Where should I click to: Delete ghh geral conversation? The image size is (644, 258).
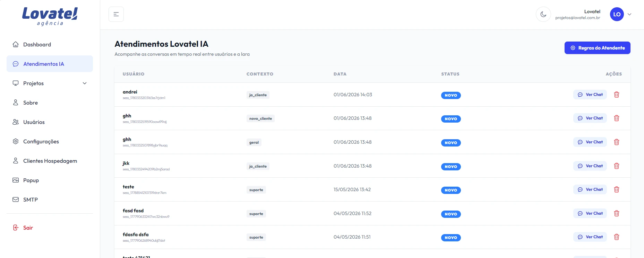[x=617, y=142]
